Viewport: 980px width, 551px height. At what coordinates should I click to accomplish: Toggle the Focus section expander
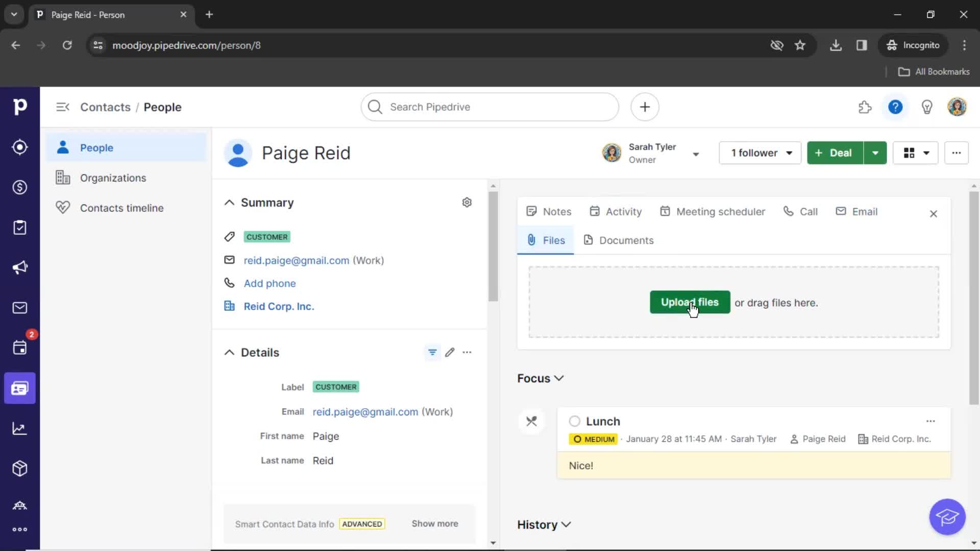coord(559,378)
